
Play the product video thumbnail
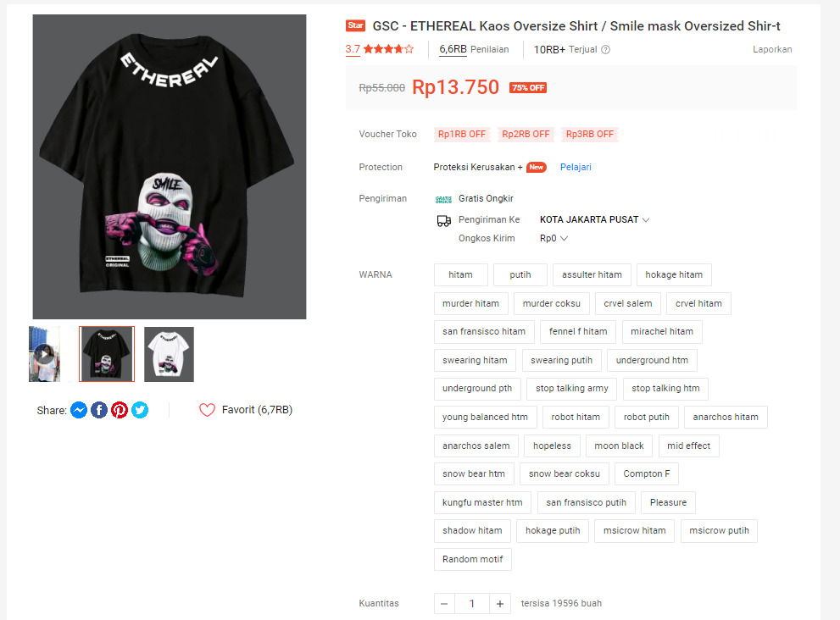point(44,354)
